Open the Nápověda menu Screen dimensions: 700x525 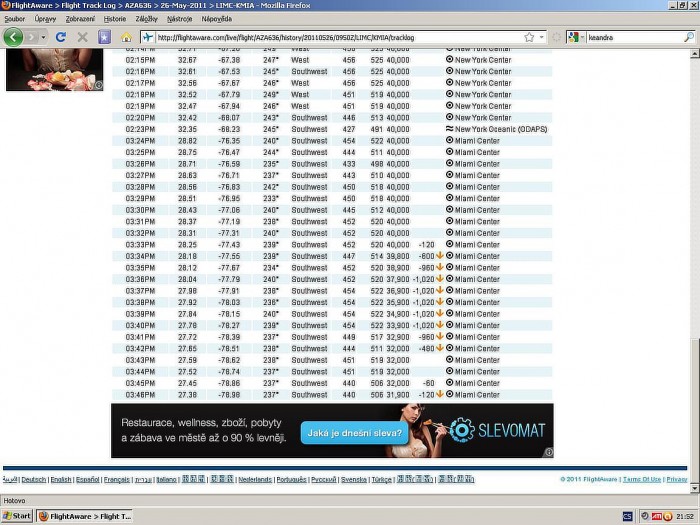(217, 19)
